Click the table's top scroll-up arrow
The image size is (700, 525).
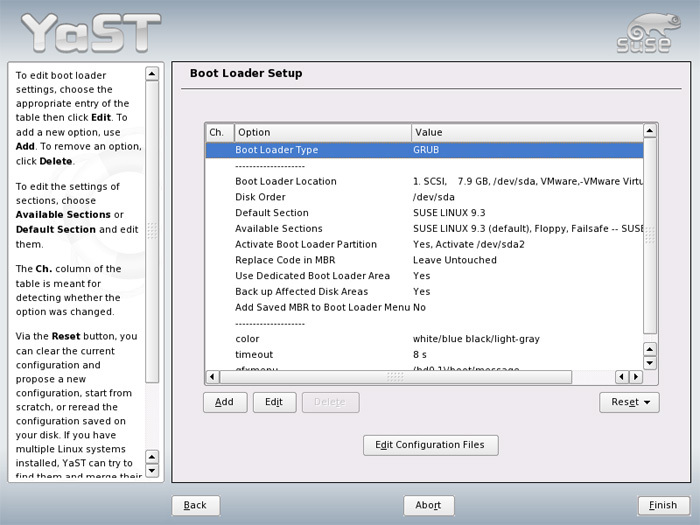tap(650, 131)
